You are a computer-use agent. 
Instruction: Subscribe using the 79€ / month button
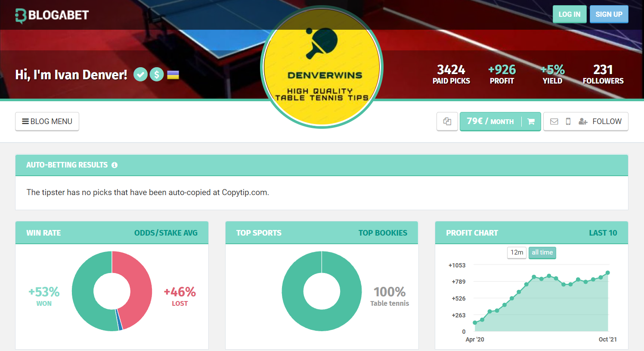490,121
